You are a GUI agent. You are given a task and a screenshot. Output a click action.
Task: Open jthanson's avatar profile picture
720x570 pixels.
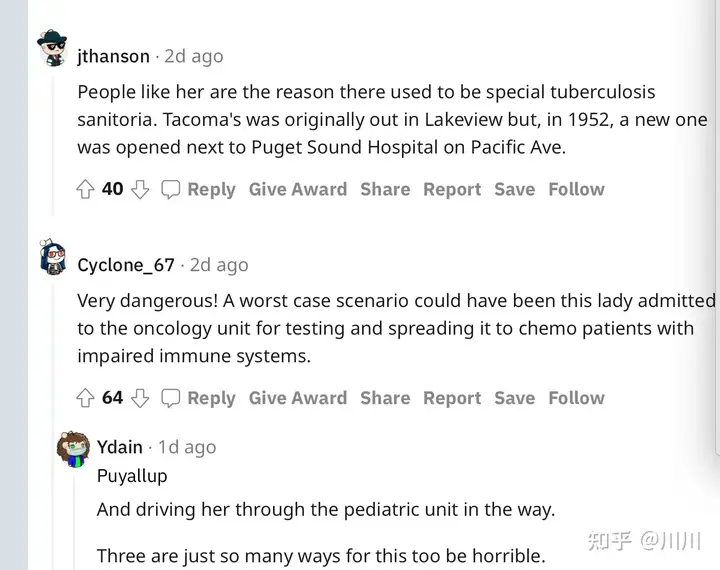tap(53, 49)
